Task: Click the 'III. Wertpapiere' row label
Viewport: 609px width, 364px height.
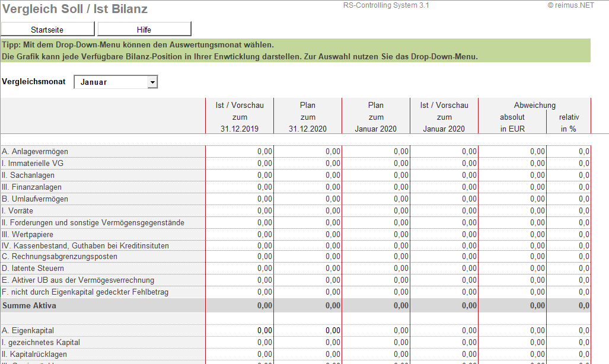Action: point(30,234)
